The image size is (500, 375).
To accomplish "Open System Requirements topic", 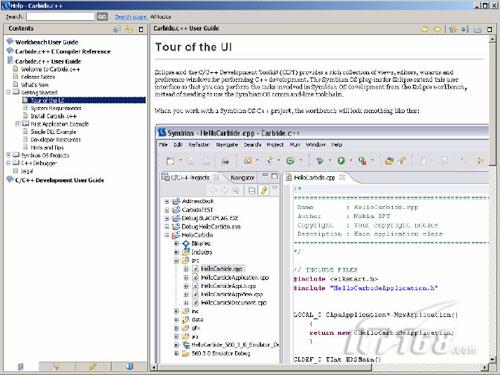I will (56, 108).
